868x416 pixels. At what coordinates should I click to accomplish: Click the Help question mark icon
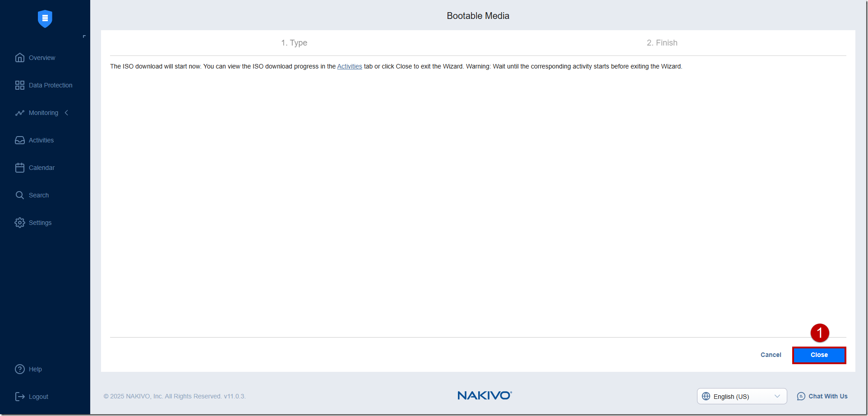coord(20,369)
